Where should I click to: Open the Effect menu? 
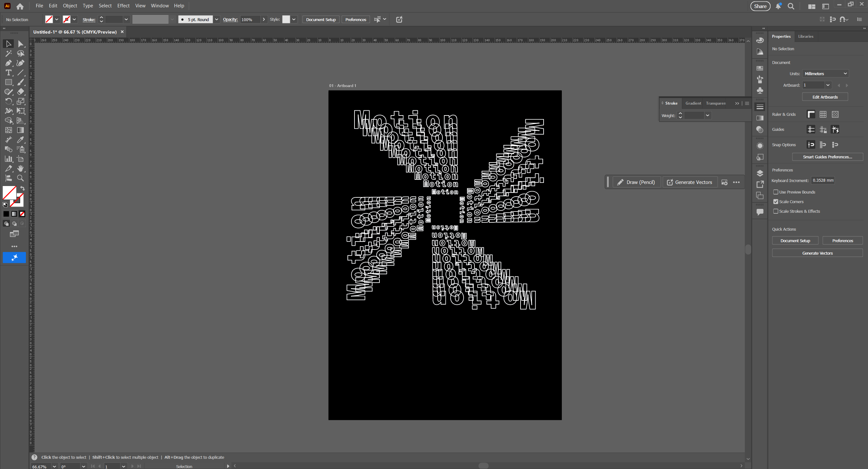(123, 6)
